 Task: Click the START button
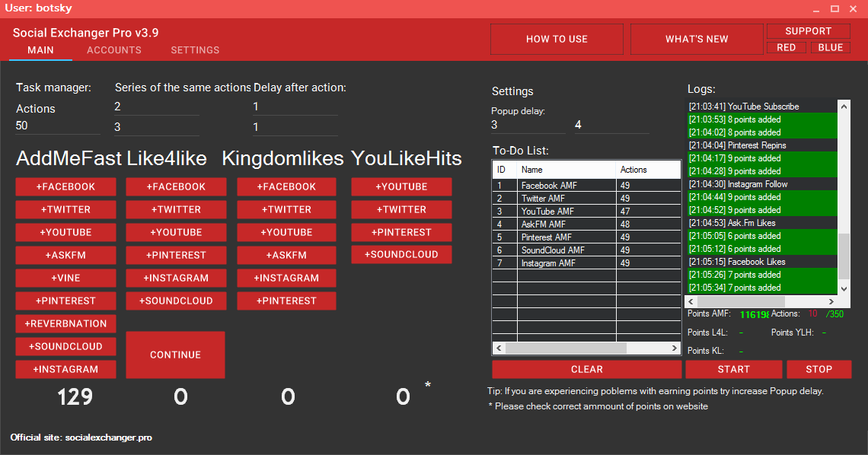(x=734, y=369)
